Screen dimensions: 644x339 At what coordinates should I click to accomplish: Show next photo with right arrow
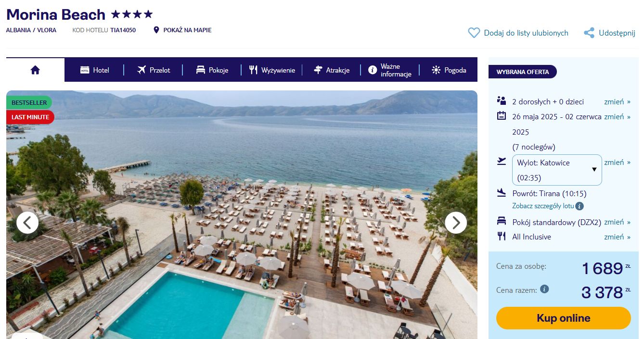(456, 223)
